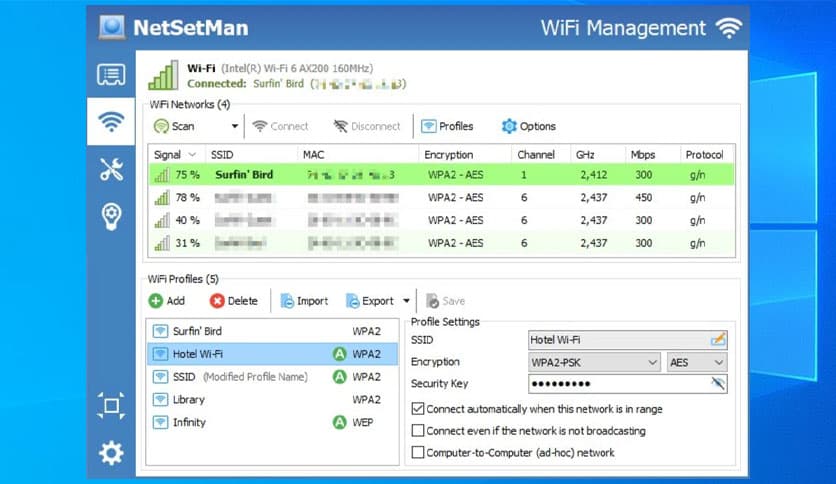This screenshot has width=836, height=484.
Task: Select the SSID (Modified Profile Name) profile
Action: point(272,377)
